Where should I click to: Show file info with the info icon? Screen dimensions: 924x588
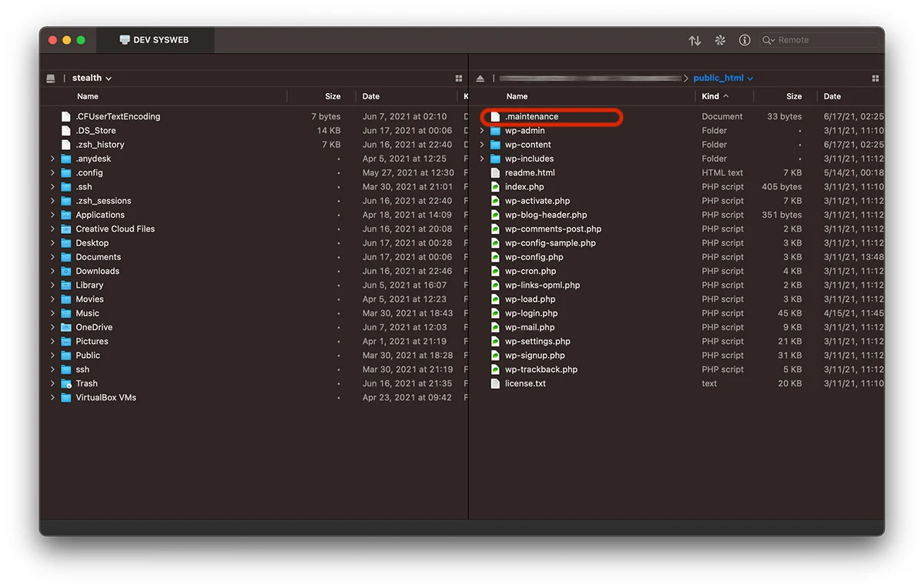pos(745,40)
